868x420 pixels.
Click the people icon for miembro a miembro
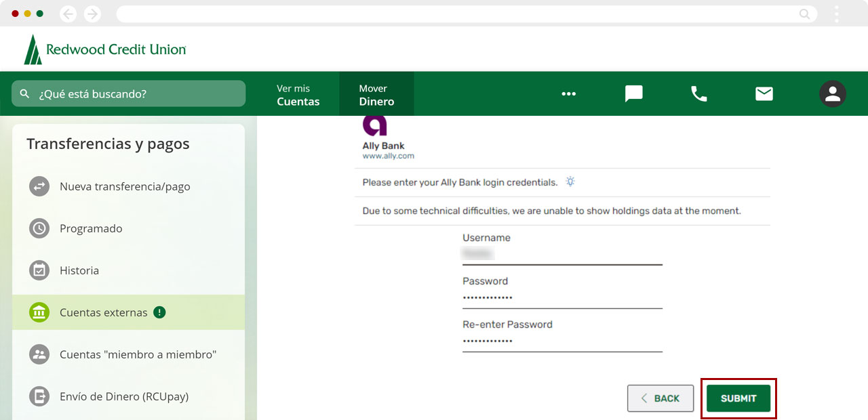coord(39,354)
